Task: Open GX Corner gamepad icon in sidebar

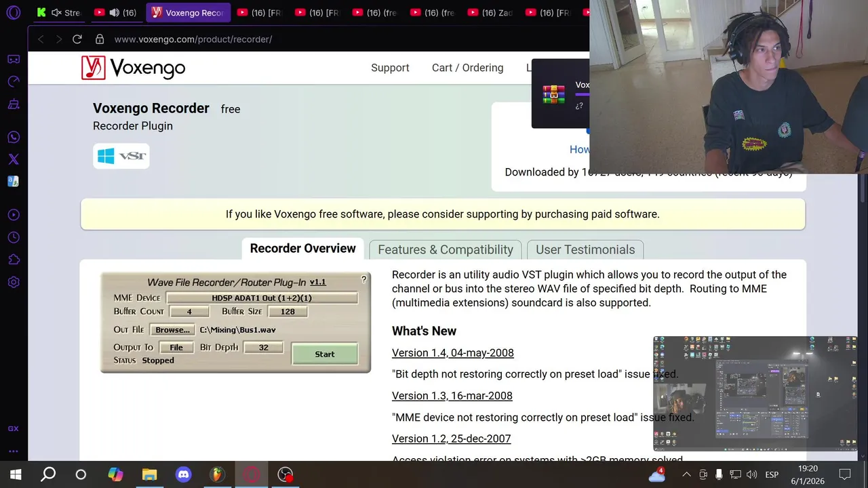Action: click(x=13, y=59)
